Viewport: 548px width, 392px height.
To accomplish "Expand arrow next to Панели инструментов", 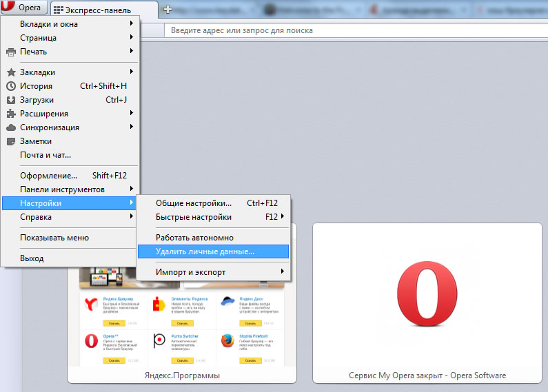I will (132, 189).
